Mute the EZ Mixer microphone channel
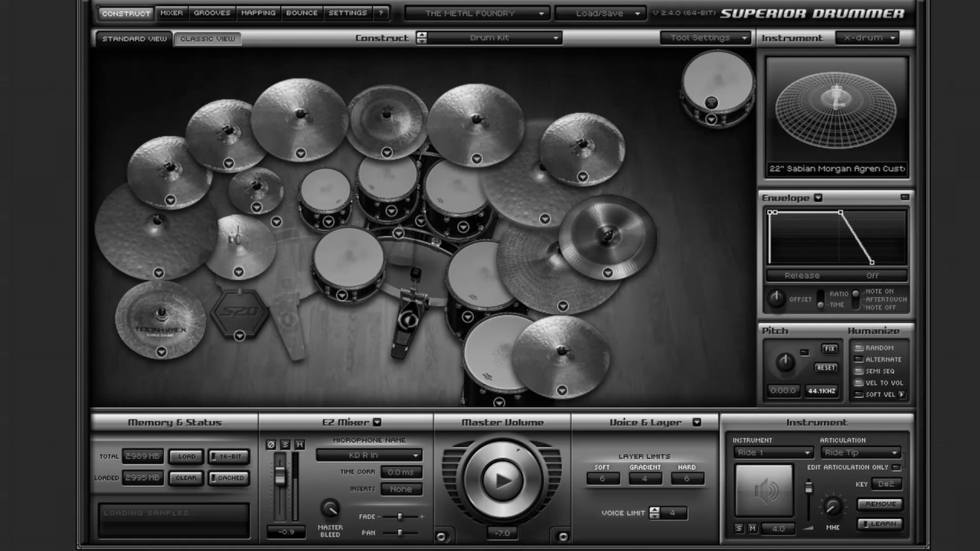This screenshot has width=980, height=551. [x=299, y=445]
